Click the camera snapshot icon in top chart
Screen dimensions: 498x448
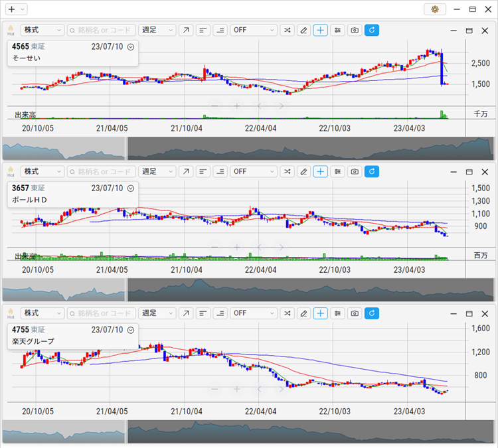355,31
